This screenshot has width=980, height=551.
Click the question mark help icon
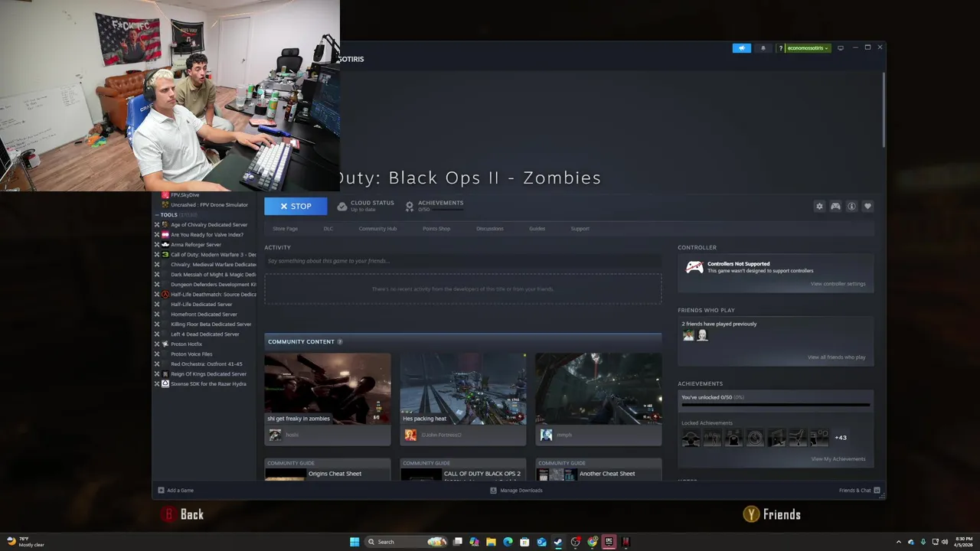[781, 48]
